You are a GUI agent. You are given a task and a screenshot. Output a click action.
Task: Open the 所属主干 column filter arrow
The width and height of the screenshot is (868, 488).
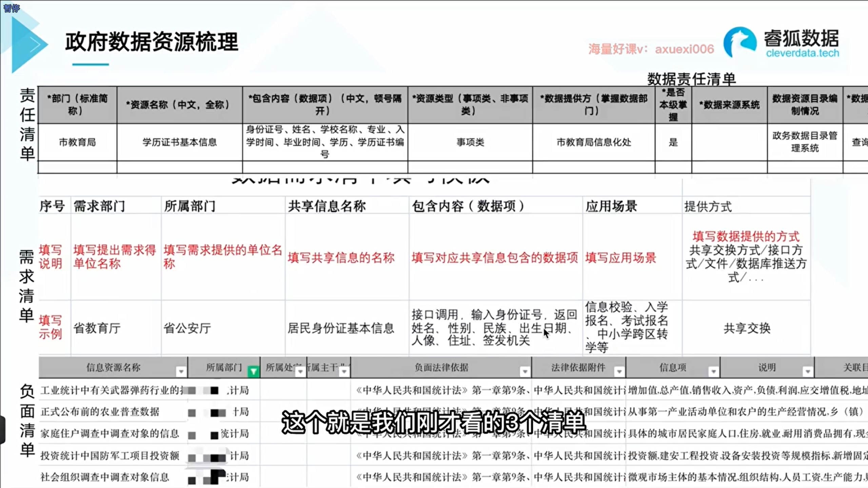(344, 372)
